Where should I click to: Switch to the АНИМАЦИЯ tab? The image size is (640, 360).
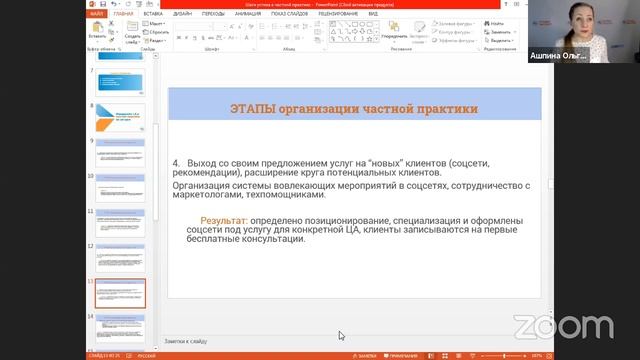248,14
